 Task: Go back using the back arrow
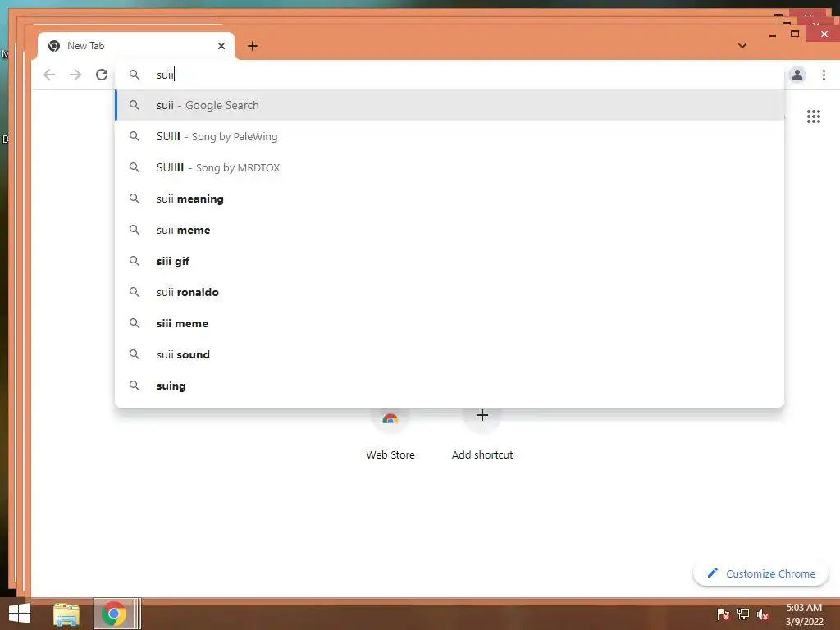click(x=49, y=75)
